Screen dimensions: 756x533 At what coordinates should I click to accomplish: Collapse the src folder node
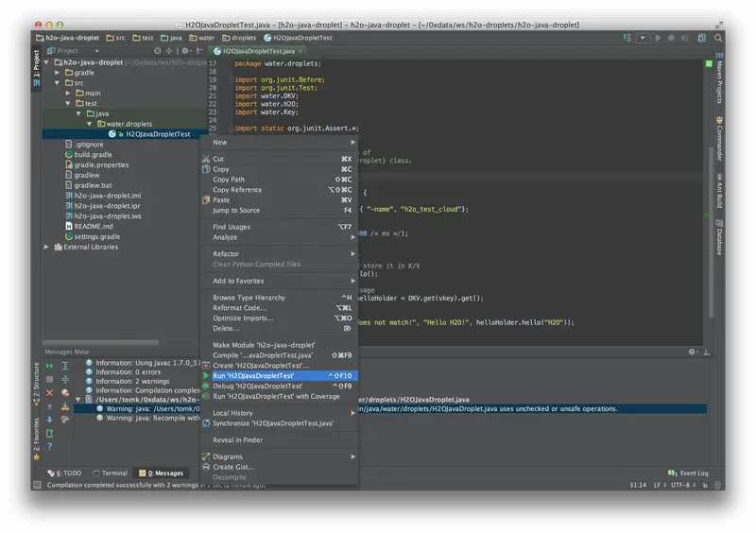coord(58,83)
